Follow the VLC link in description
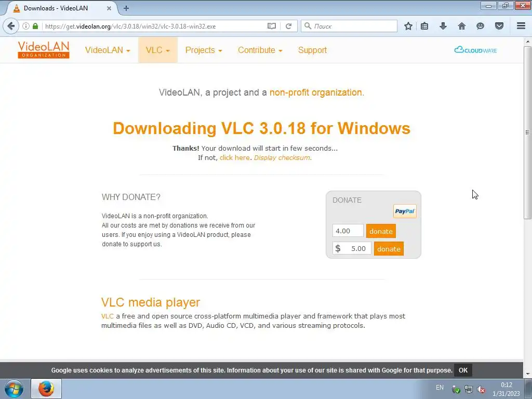The height and width of the screenshot is (399, 532). (107, 316)
